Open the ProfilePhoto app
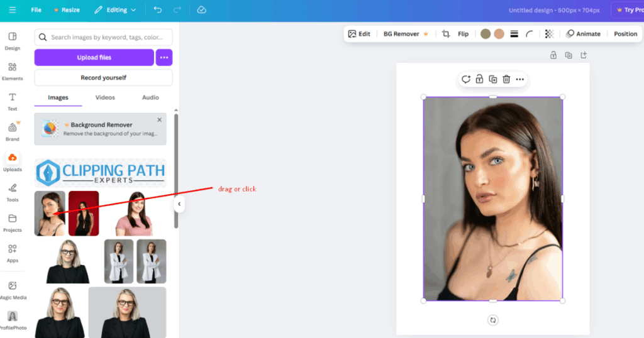The height and width of the screenshot is (338, 644). pos(13,321)
